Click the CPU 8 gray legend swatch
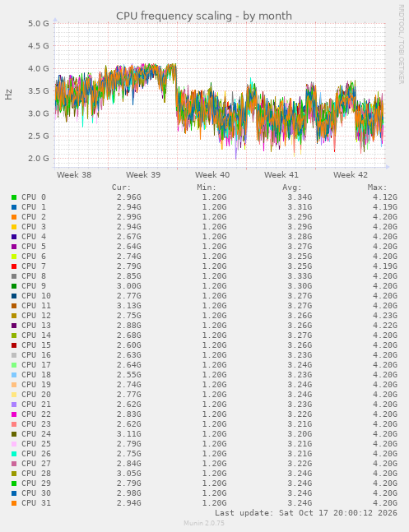The height and width of the screenshot is (532, 409). coord(14,275)
